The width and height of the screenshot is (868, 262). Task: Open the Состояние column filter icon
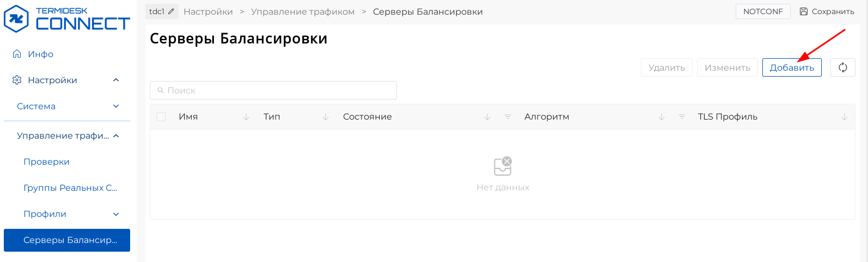508,117
